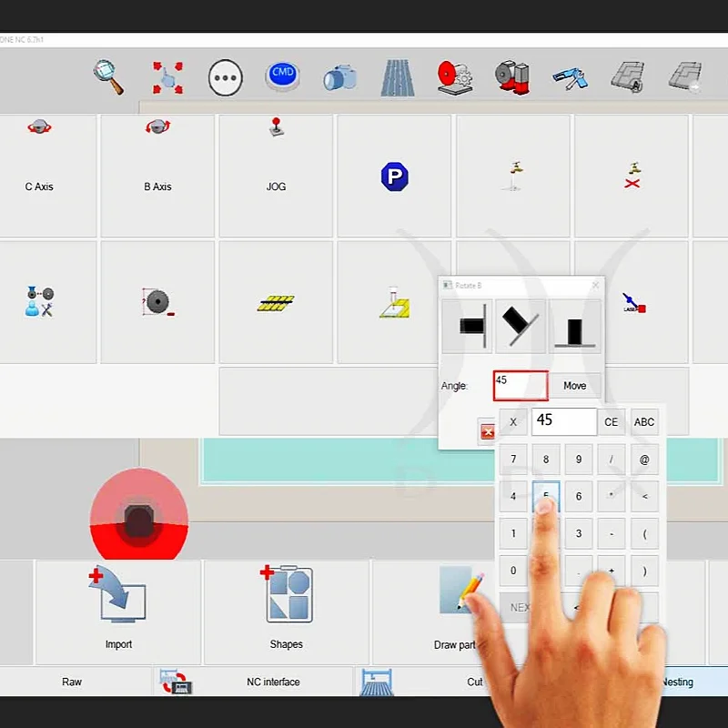The width and height of the screenshot is (728, 728).
Task: Tap the 7 key on keypad
Action: [513, 460]
